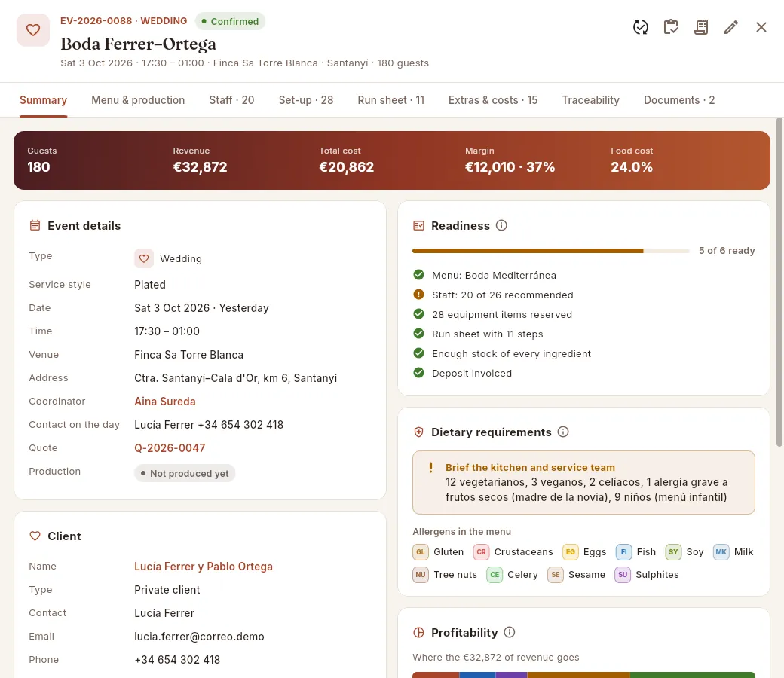The height and width of the screenshot is (678, 784).
Task: Click the email lucia.ferrer@correo.demo
Action: (x=199, y=636)
